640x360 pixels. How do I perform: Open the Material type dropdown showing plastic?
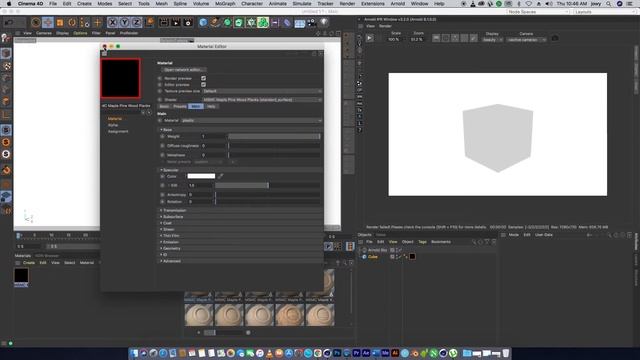(x=251, y=120)
